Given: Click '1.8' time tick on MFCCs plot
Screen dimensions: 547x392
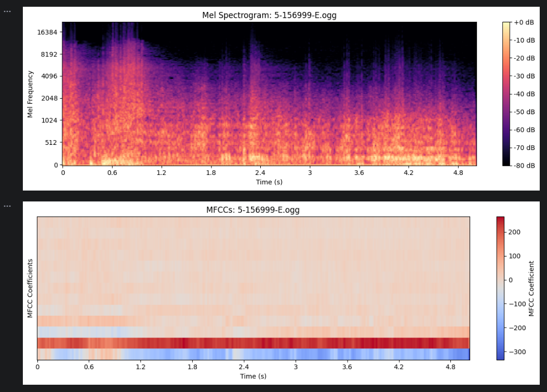Looking at the screenshot, I should coord(192,367).
